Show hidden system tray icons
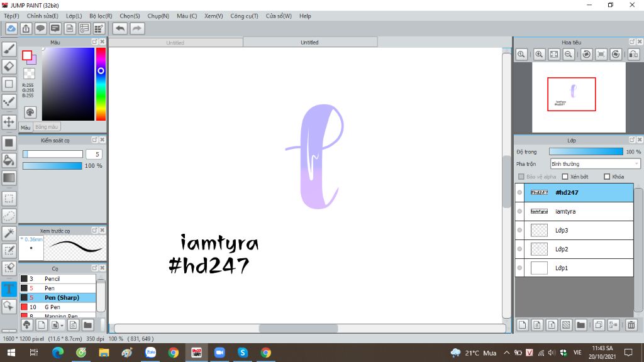644x362 pixels. (507, 353)
